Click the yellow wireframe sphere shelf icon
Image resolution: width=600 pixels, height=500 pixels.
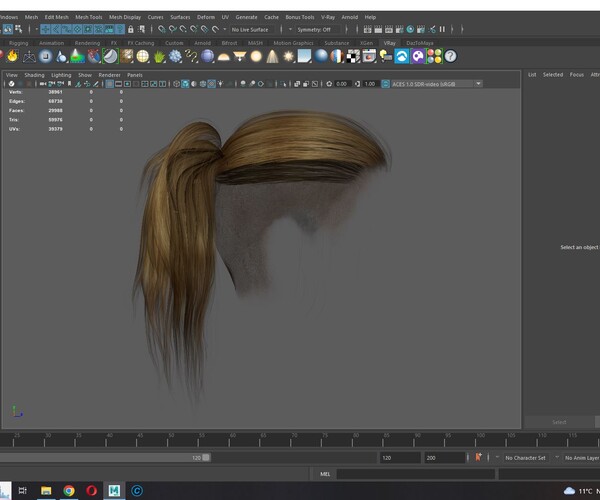point(143,57)
